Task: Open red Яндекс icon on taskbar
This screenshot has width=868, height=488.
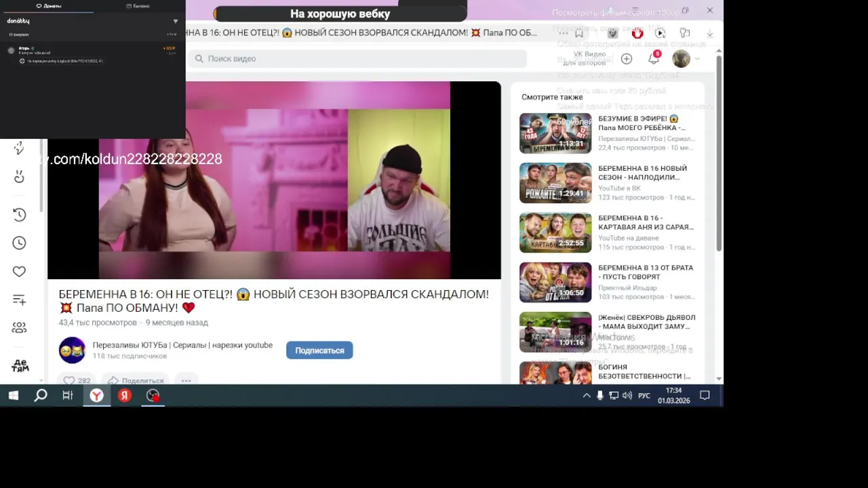Action: [x=125, y=395]
